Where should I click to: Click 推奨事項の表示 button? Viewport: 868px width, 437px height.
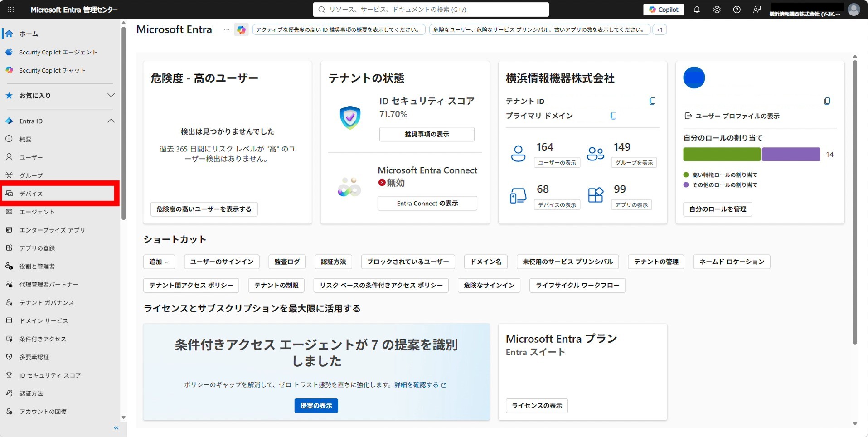[427, 134]
